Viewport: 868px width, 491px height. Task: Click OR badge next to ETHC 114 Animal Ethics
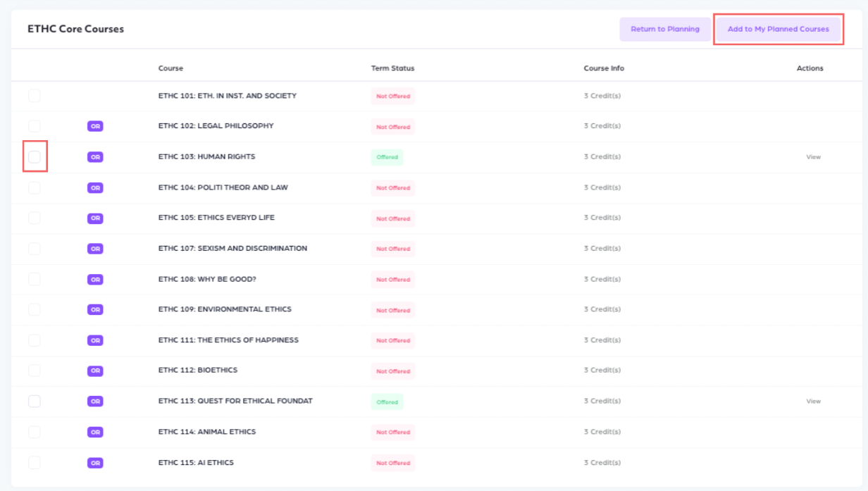tap(95, 432)
